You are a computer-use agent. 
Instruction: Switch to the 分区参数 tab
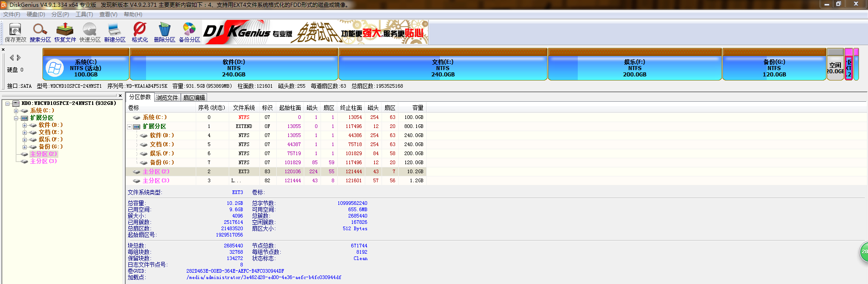point(140,97)
